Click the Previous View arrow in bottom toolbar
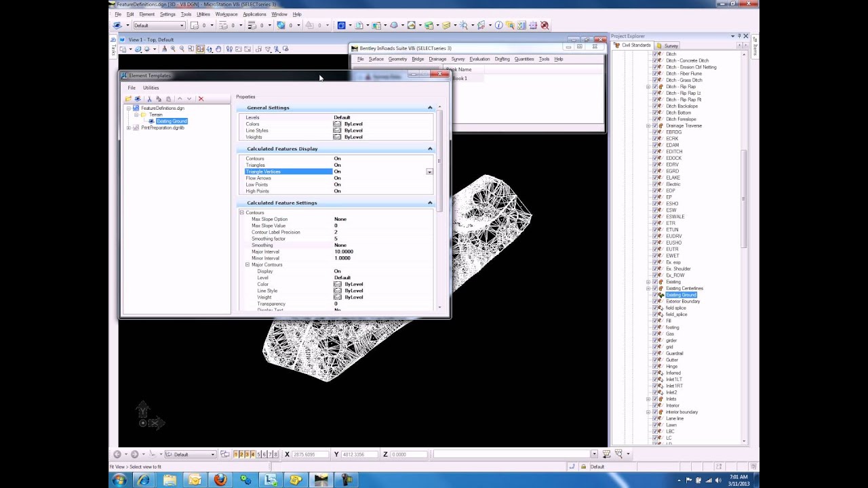868x488 pixels. click(x=117, y=454)
